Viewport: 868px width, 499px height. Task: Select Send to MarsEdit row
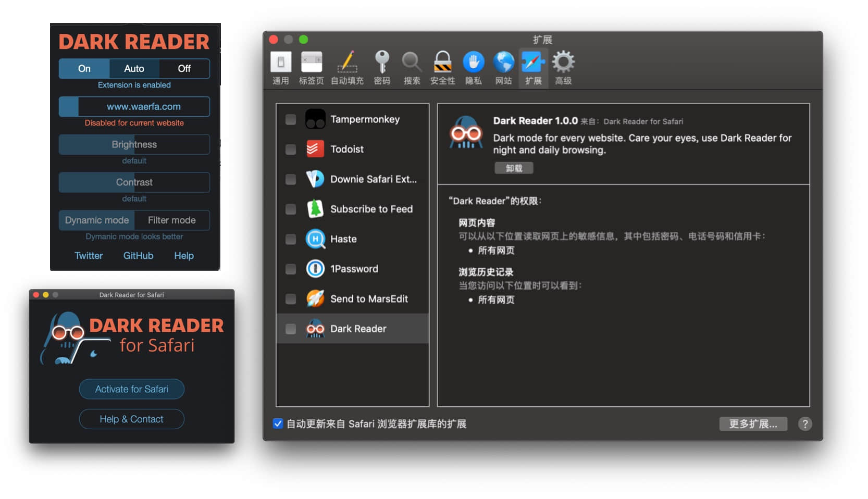pyautogui.click(x=352, y=298)
